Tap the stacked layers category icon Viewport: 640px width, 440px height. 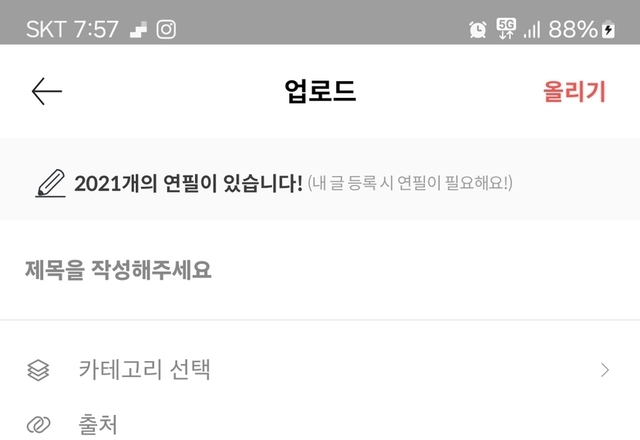(38, 370)
